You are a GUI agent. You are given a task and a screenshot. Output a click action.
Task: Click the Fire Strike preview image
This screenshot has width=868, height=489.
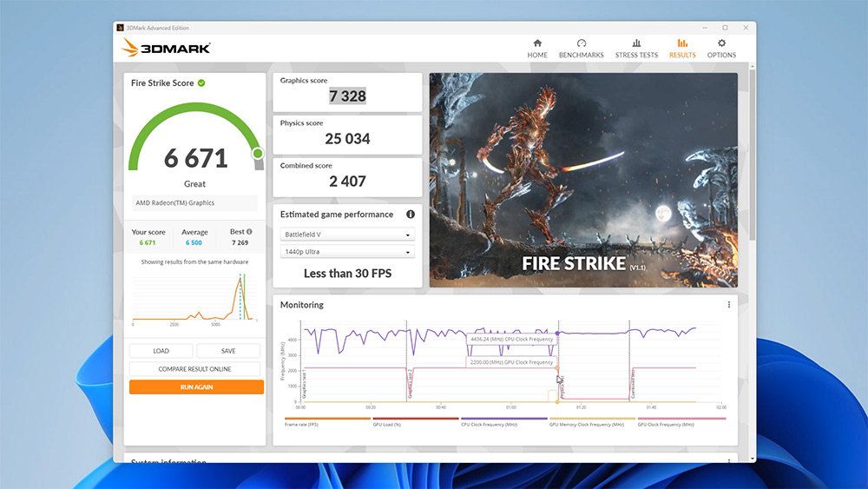(x=583, y=180)
